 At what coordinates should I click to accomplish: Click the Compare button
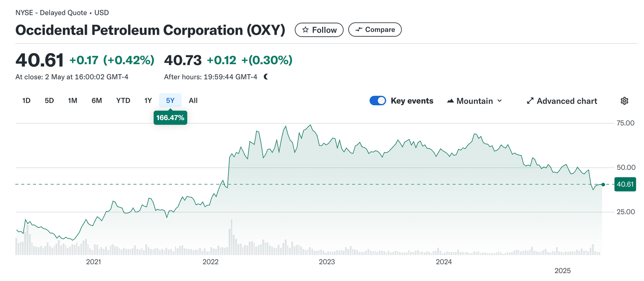pyautogui.click(x=375, y=29)
